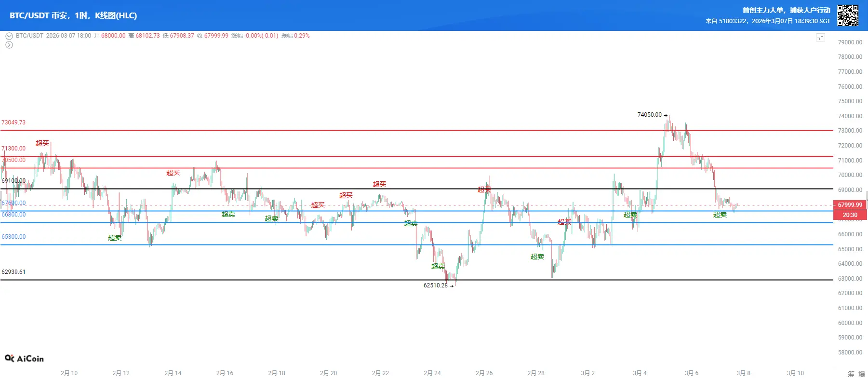Viewport: 868px width, 380px height.
Task: Open the QR code in the header
Action: 848,15
